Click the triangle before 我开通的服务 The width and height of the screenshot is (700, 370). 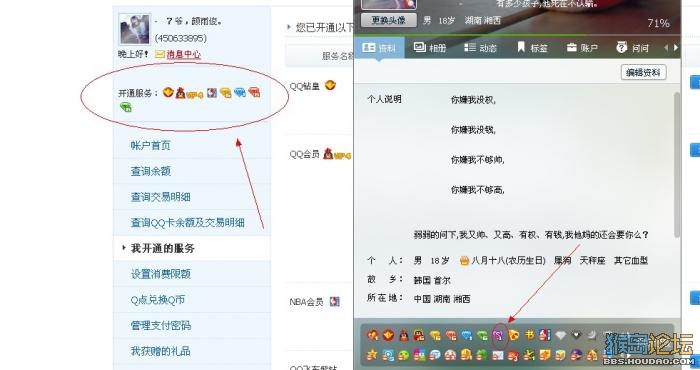coord(124,248)
